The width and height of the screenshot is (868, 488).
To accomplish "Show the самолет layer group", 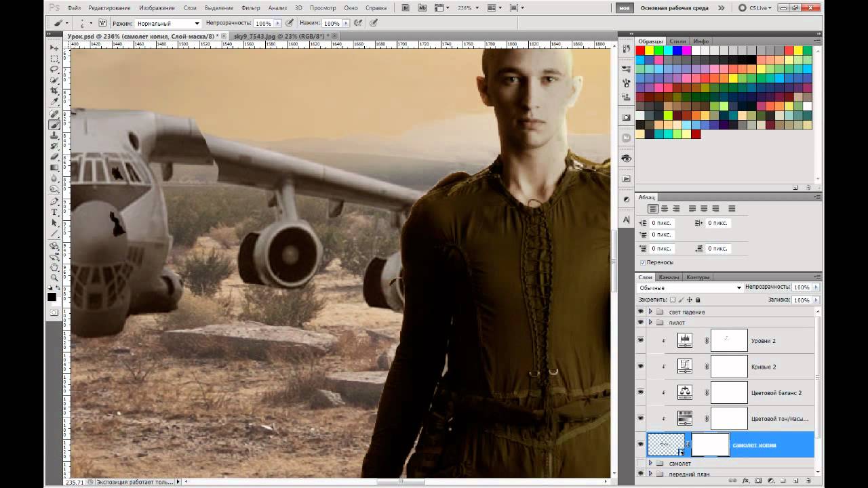I will (x=640, y=464).
